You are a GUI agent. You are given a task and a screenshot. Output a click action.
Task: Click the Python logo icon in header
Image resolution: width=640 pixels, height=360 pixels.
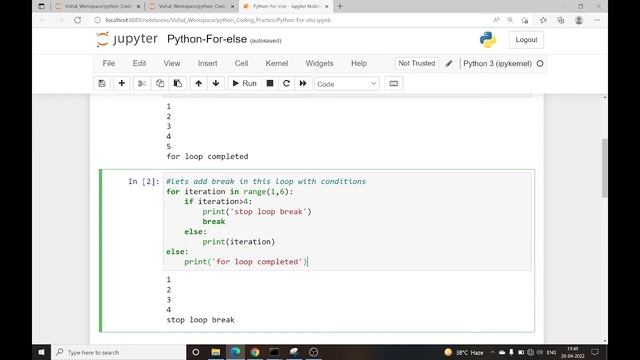pos(487,40)
